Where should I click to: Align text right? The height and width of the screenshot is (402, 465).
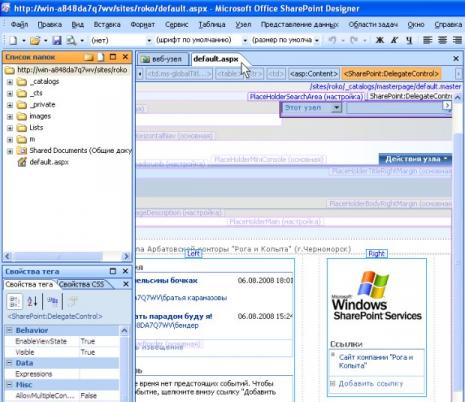457,40
